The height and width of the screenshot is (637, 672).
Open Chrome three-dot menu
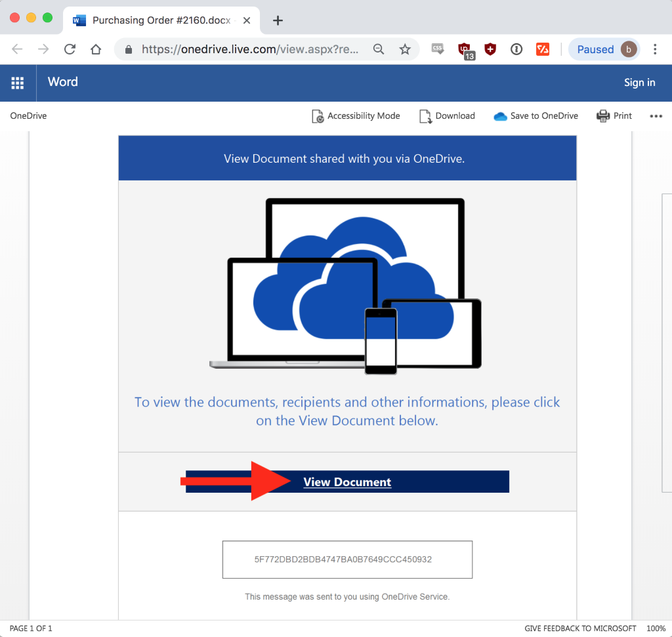pos(655,49)
